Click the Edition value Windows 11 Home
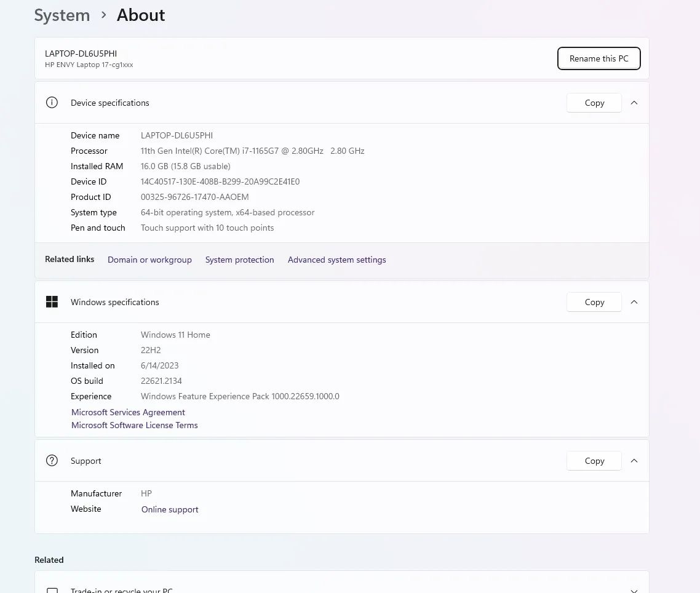The width and height of the screenshot is (700, 593). (x=175, y=335)
